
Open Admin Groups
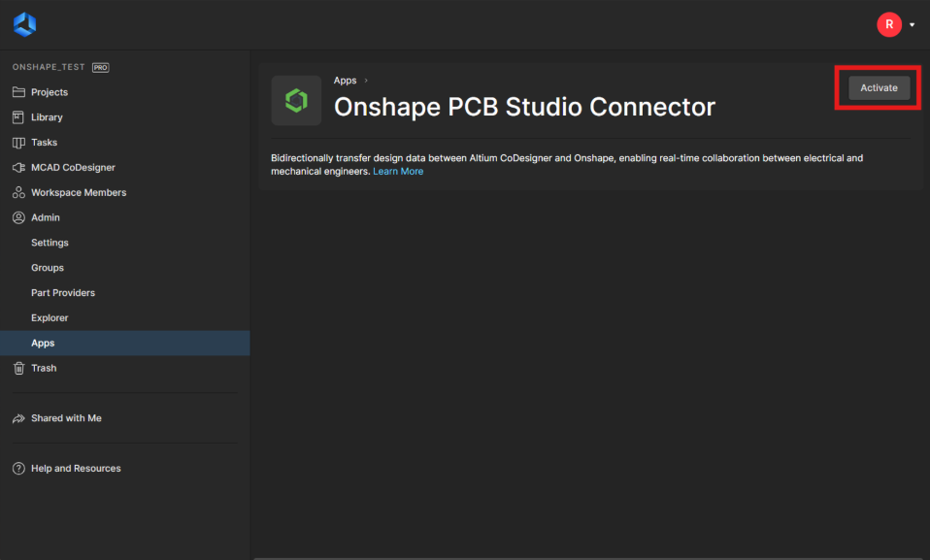tap(48, 268)
